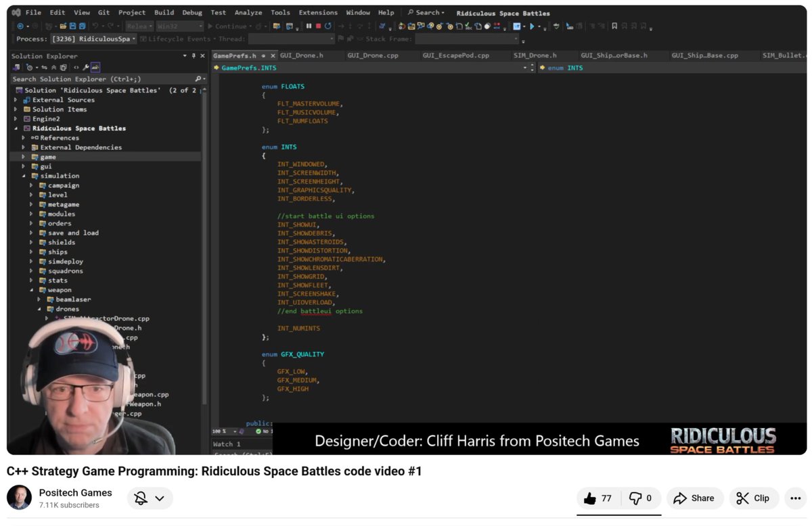812x526 pixels.
Task: Open the Debug menu
Action: [x=192, y=12]
